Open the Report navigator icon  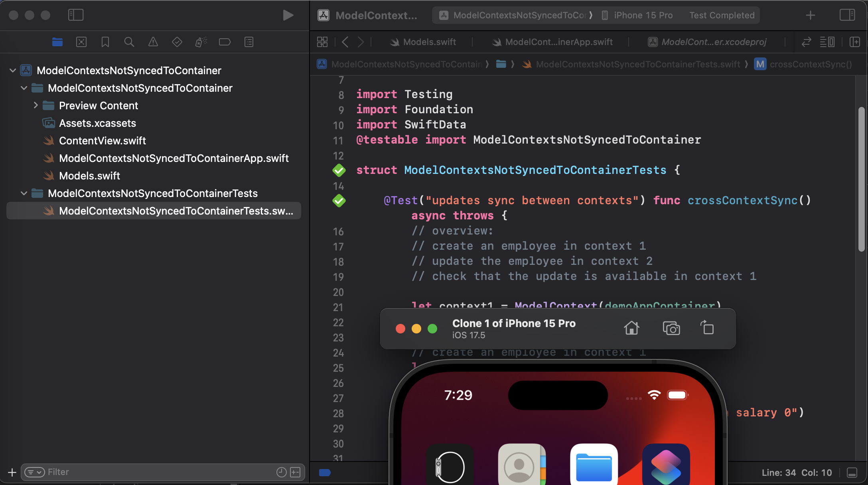249,42
